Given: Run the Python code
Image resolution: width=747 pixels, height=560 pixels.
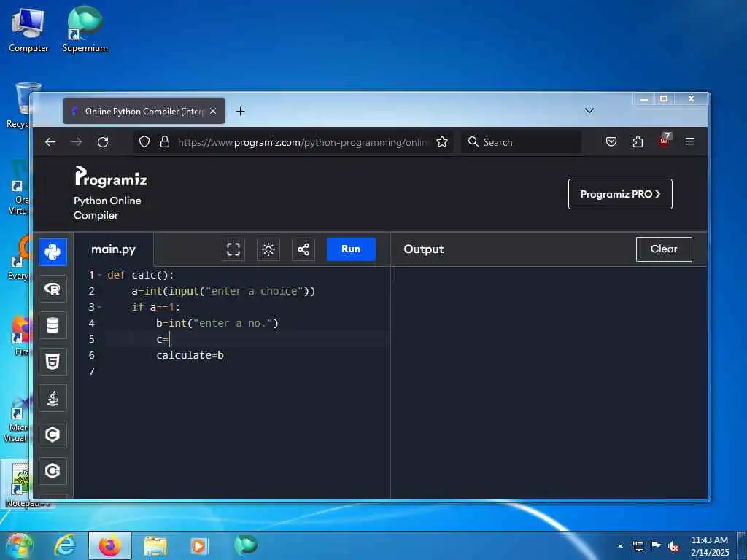Looking at the screenshot, I should 351,249.
